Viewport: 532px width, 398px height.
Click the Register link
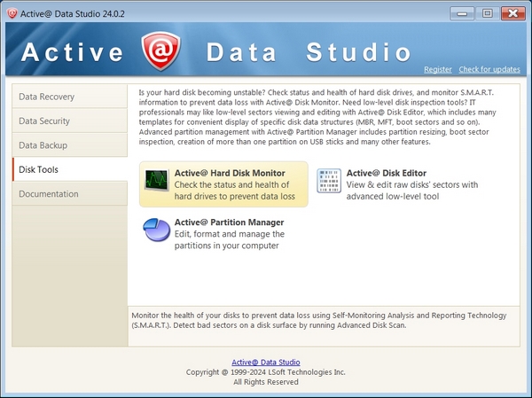[438, 69]
